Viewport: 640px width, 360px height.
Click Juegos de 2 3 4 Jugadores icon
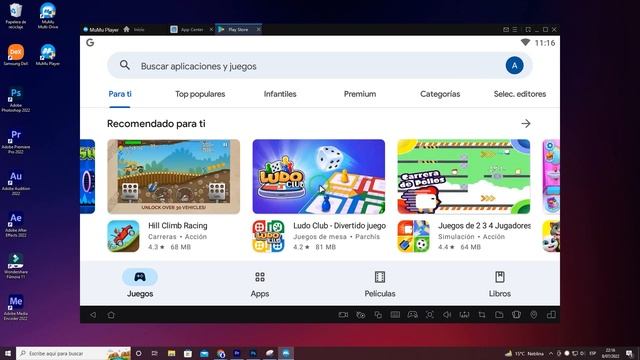tap(413, 236)
